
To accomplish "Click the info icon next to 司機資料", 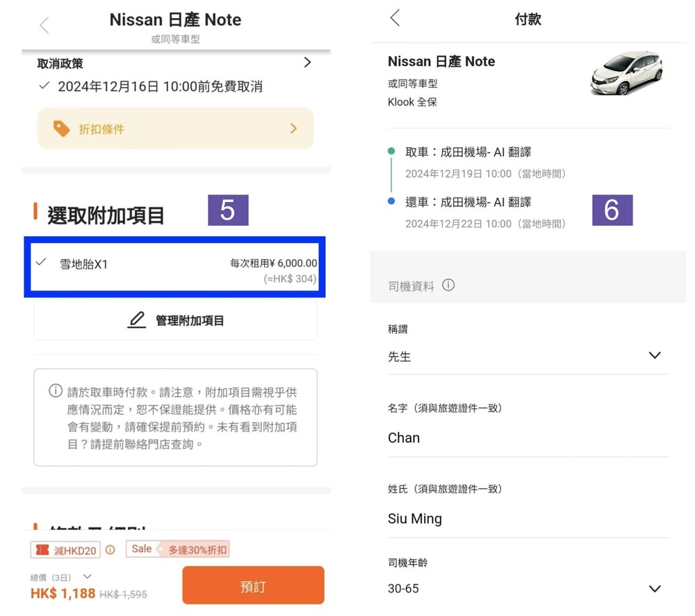I will tap(448, 285).
